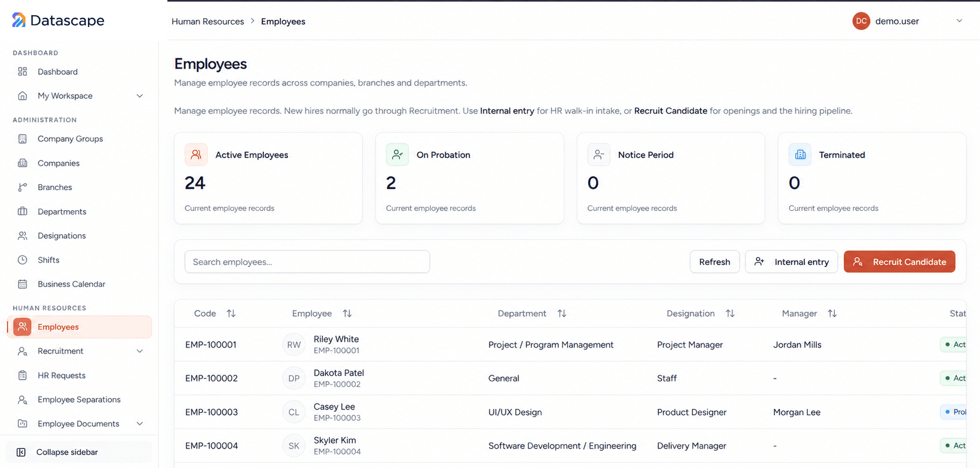
Task: Select the Company Groups building icon
Action: pos(23,139)
